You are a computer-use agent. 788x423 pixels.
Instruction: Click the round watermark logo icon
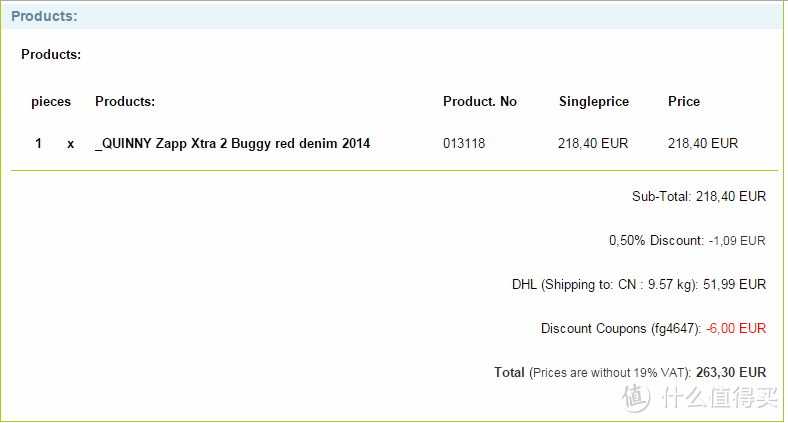636,394
